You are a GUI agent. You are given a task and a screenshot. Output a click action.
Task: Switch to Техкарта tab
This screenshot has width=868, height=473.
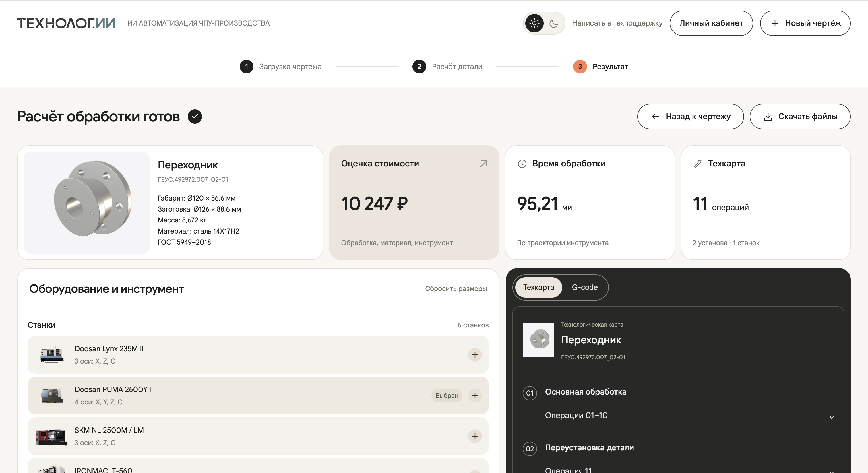(538, 287)
